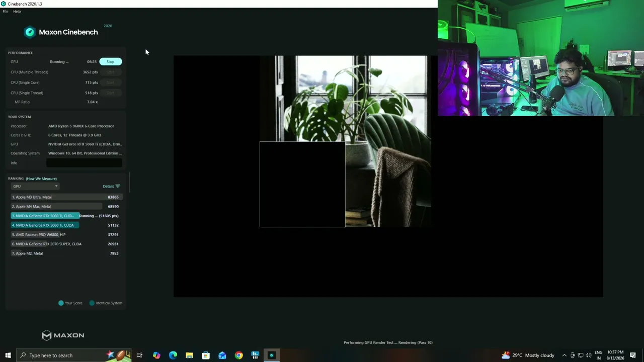Click the CPU Single Thread 518 pts score

click(x=92, y=93)
